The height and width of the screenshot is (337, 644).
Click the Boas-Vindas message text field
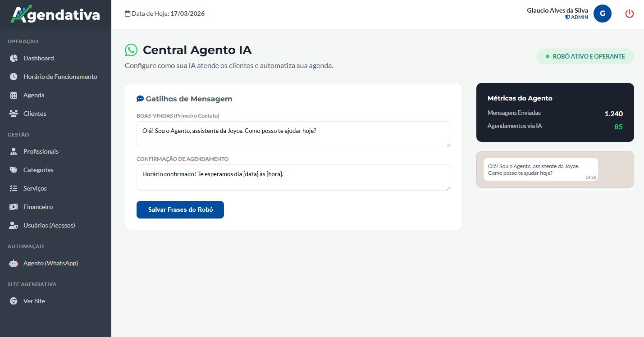293,134
